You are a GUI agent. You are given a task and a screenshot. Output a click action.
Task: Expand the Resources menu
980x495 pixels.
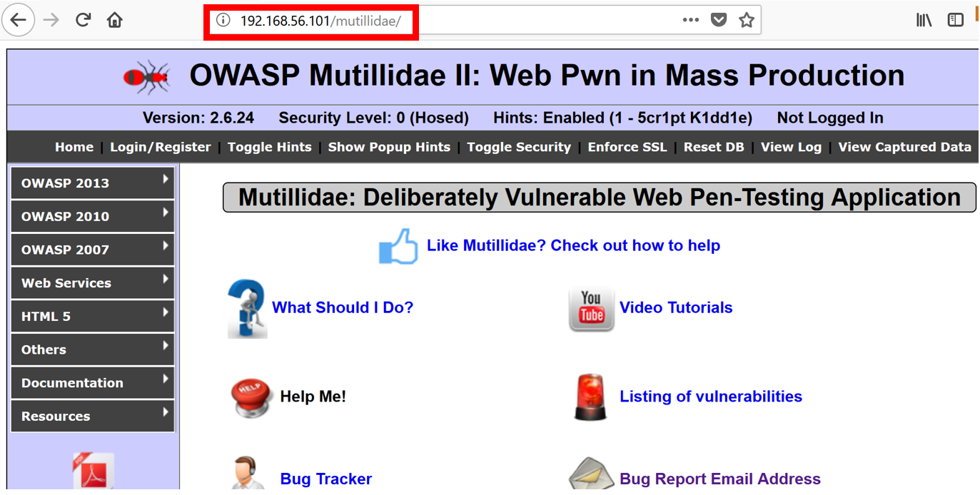pos(93,416)
